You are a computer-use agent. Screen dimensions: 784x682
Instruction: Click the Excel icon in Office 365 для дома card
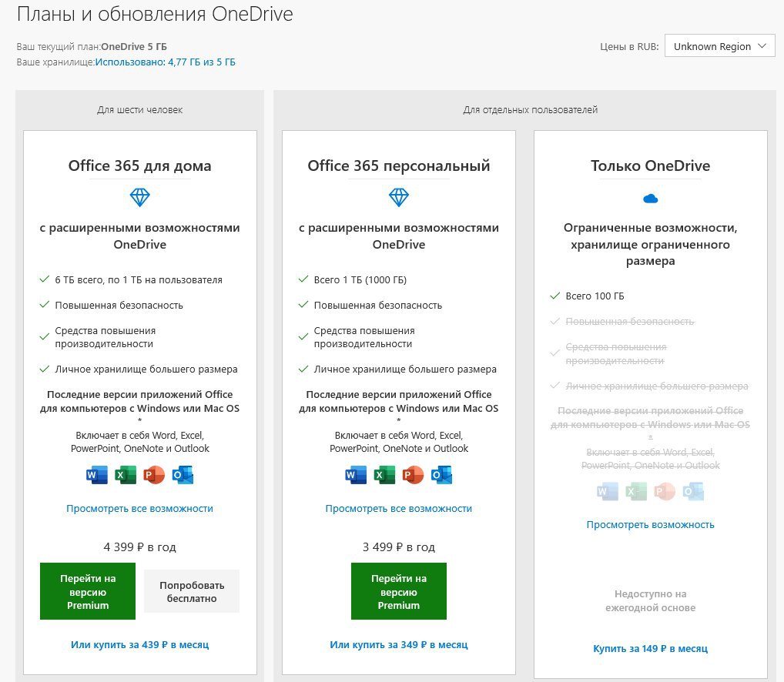[x=126, y=475]
